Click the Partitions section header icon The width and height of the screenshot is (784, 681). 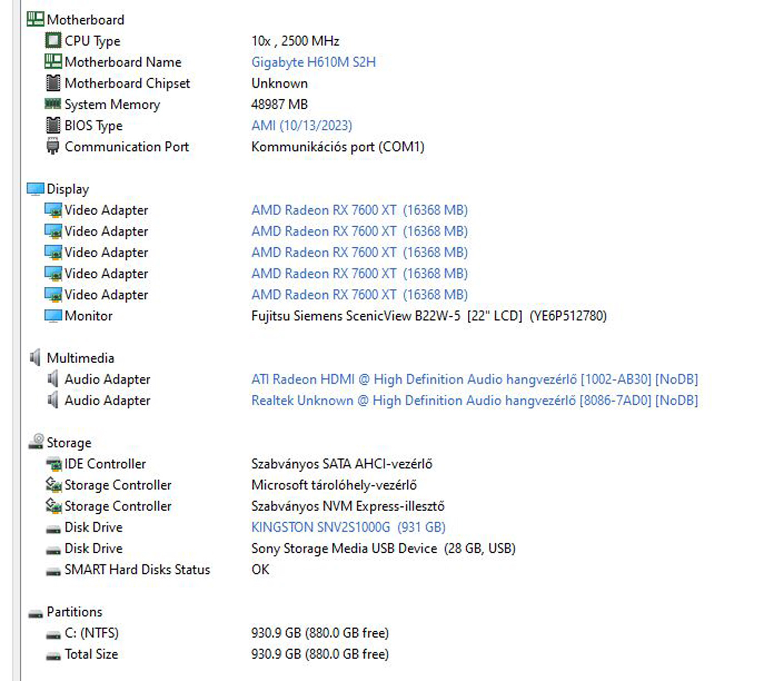point(36,614)
